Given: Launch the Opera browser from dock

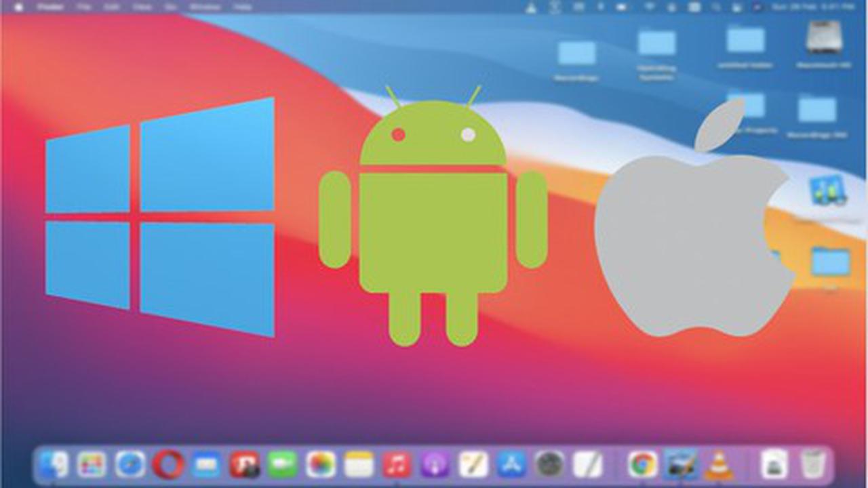Looking at the screenshot, I should click(x=168, y=465).
